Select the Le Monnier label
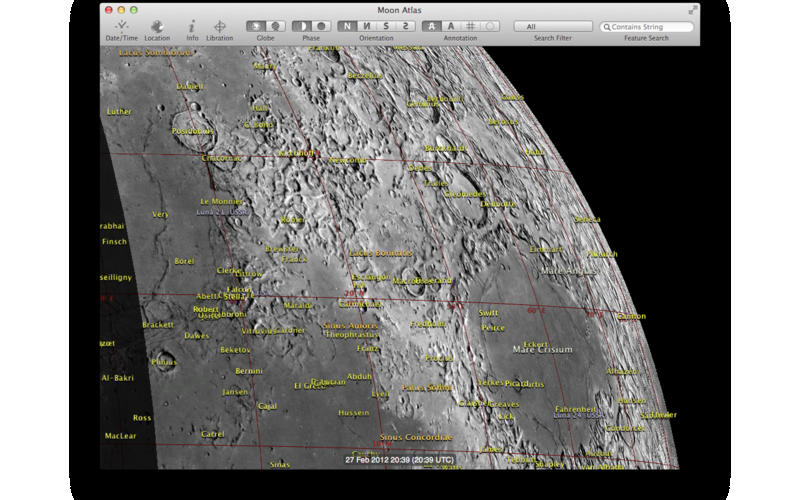This screenshot has width=800, height=500. (221, 202)
